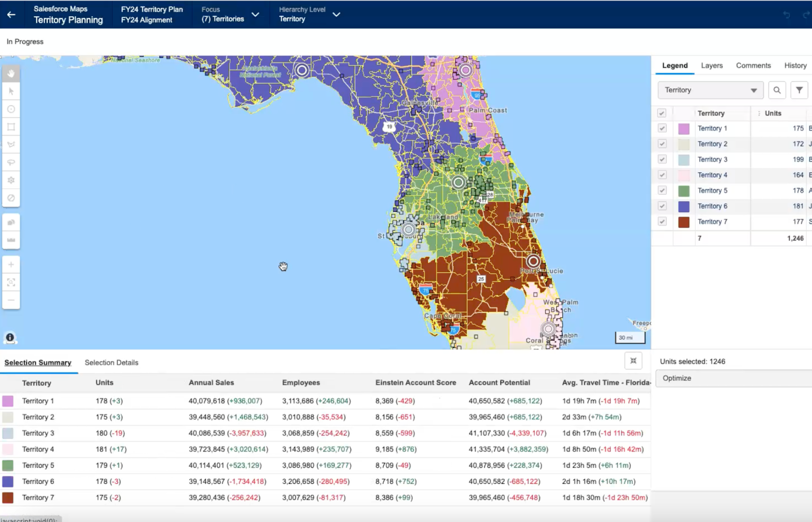Open the legend filter funnel

pyautogui.click(x=799, y=90)
